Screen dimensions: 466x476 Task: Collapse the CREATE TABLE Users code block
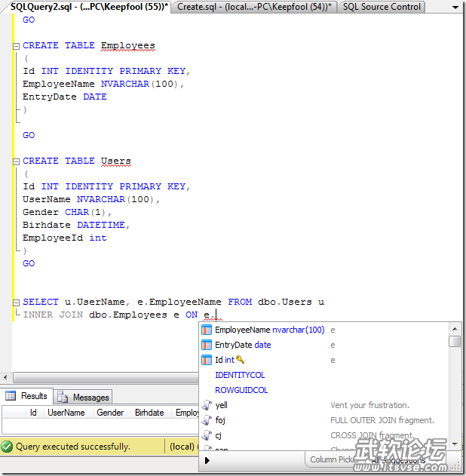coord(16,161)
